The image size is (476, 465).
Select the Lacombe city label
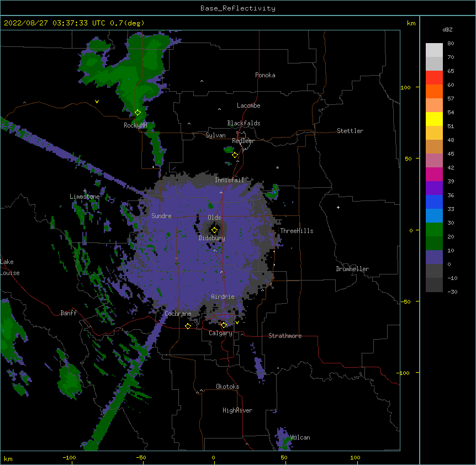[248, 105]
